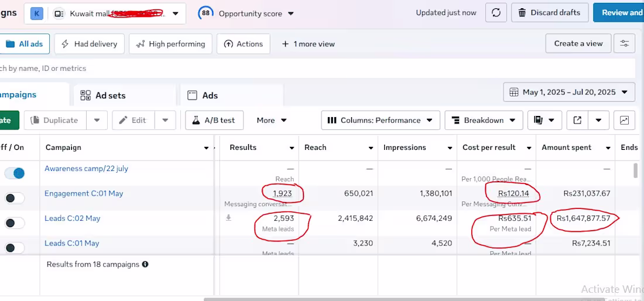Open the column filter settings icon
The width and height of the screenshot is (644, 301).
click(x=625, y=43)
